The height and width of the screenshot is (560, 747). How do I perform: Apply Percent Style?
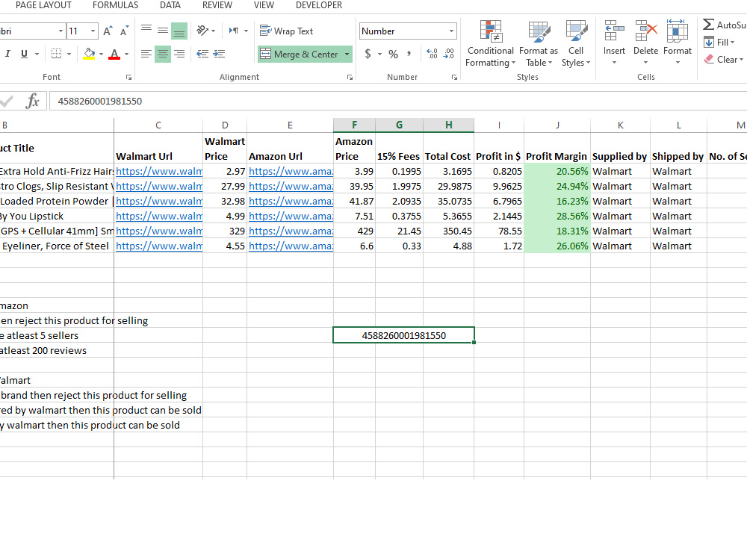[x=393, y=54]
